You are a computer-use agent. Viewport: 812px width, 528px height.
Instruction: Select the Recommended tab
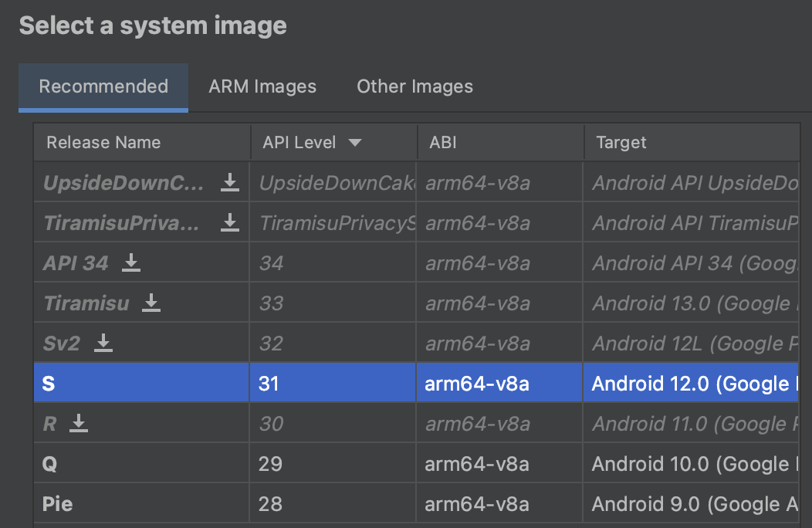(103, 86)
